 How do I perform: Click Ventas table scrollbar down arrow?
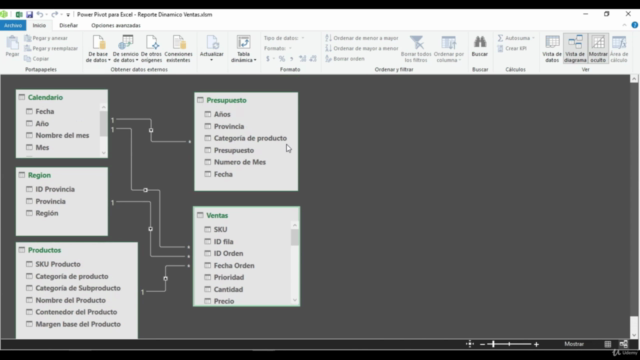pyautogui.click(x=295, y=300)
